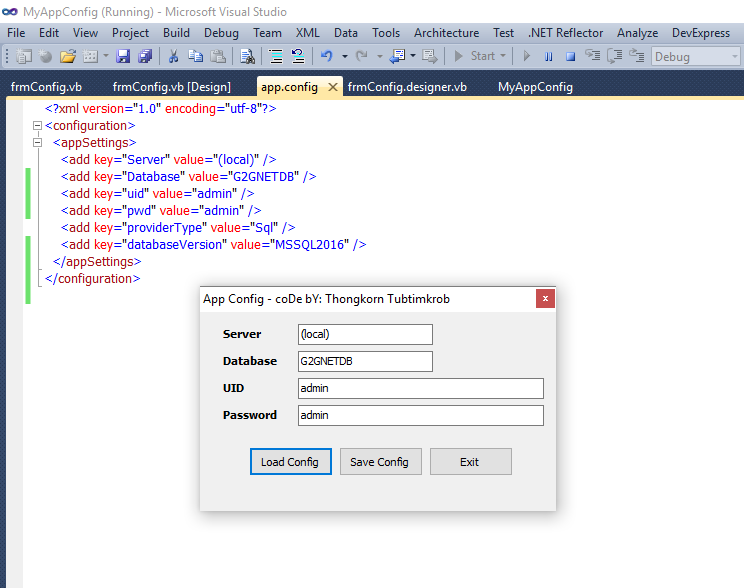This screenshot has height=588, width=744.
Task: Click the Database text field
Action: pos(365,361)
